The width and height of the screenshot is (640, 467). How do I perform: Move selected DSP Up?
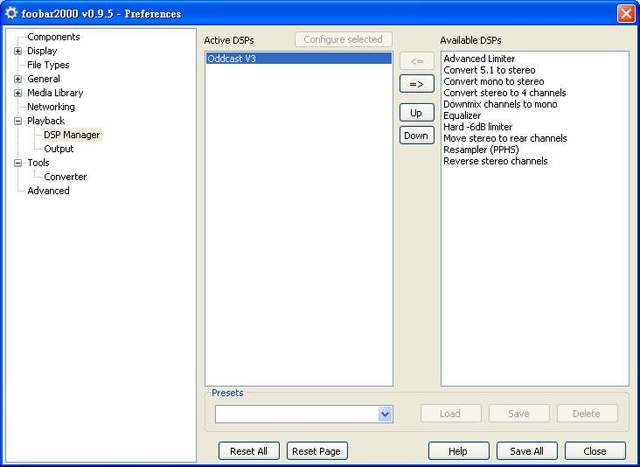417,113
